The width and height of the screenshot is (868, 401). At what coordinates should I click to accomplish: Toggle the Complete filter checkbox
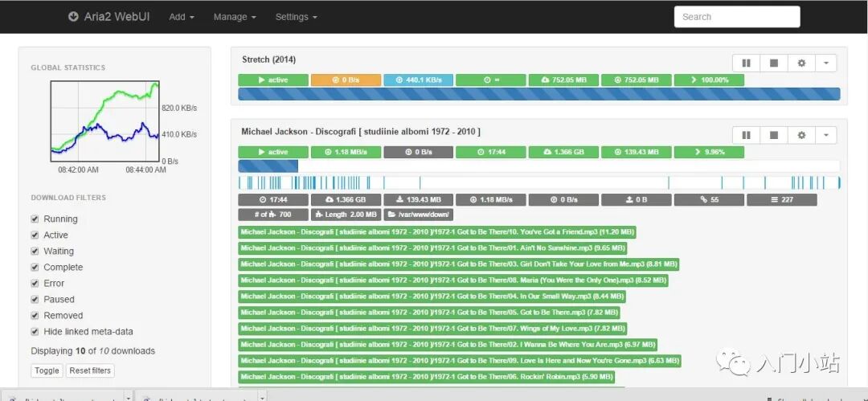tap(35, 267)
